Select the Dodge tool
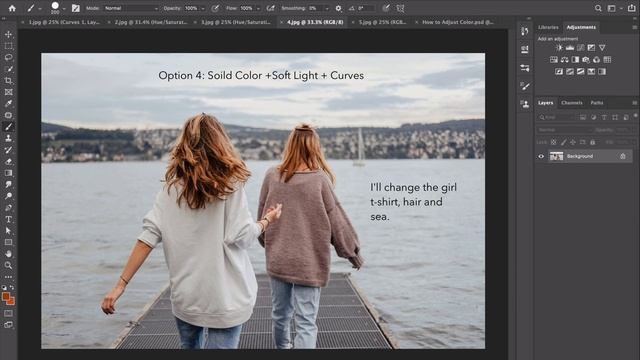Image resolution: width=640 pixels, height=360 pixels. (x=8, y=196)
